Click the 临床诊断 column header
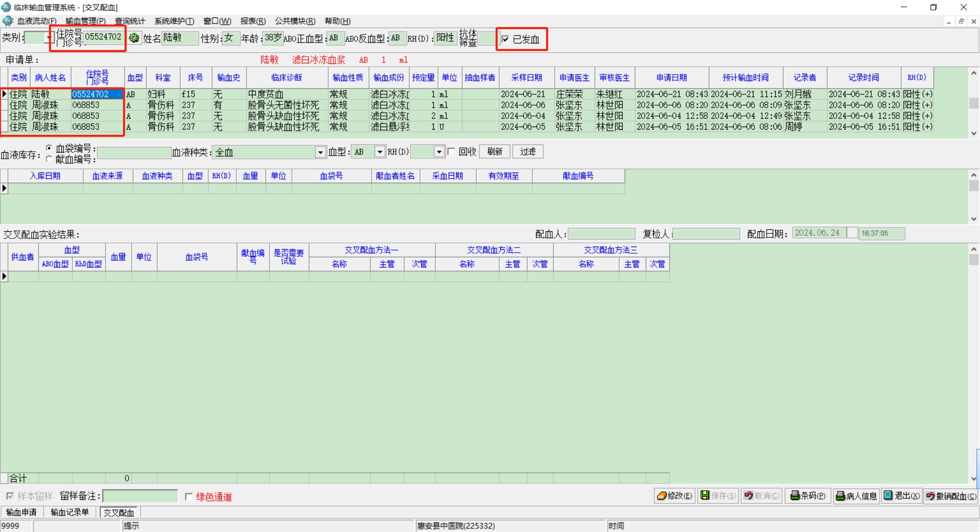Viewport: 980px width, 532px height. point(287,78)
